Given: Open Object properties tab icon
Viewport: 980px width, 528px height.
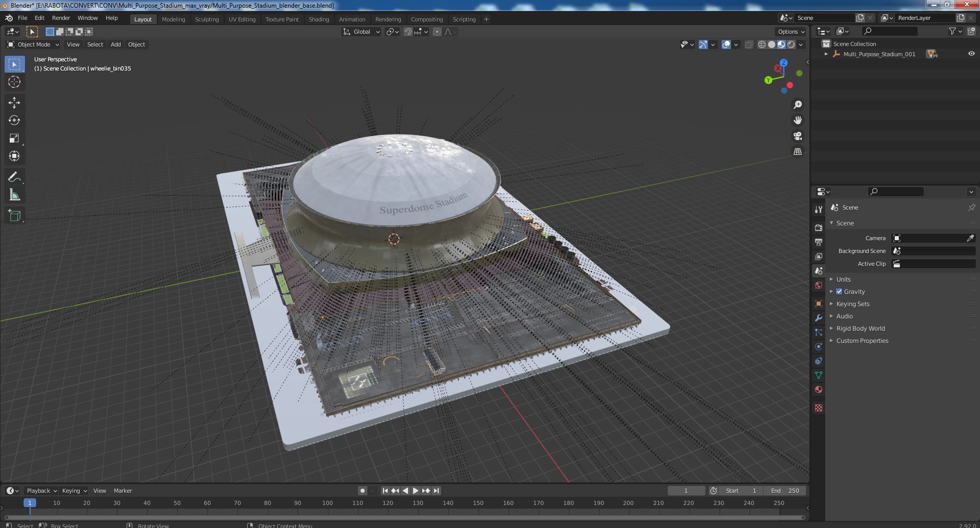Looking at the screenshot, I should (819, 304).
